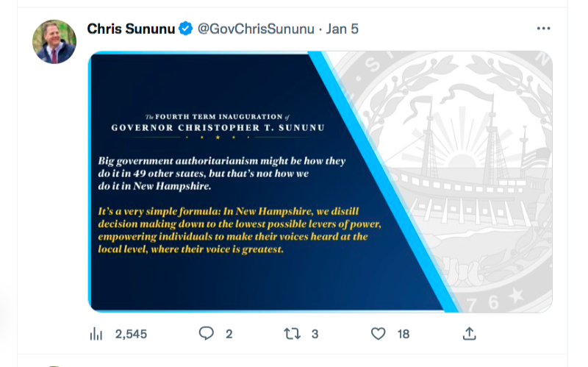
Task: Open the view analytics bar chart icon
Action: [x=96, y=334]
